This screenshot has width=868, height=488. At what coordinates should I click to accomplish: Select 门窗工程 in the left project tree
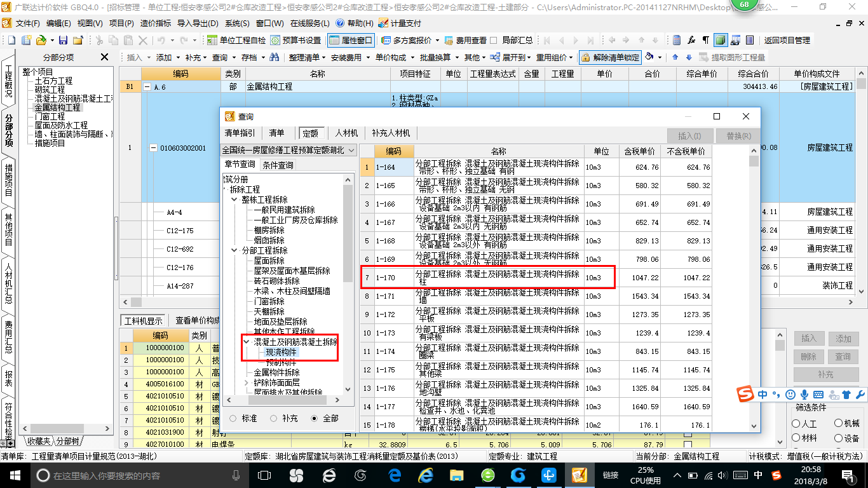(50, 117)
